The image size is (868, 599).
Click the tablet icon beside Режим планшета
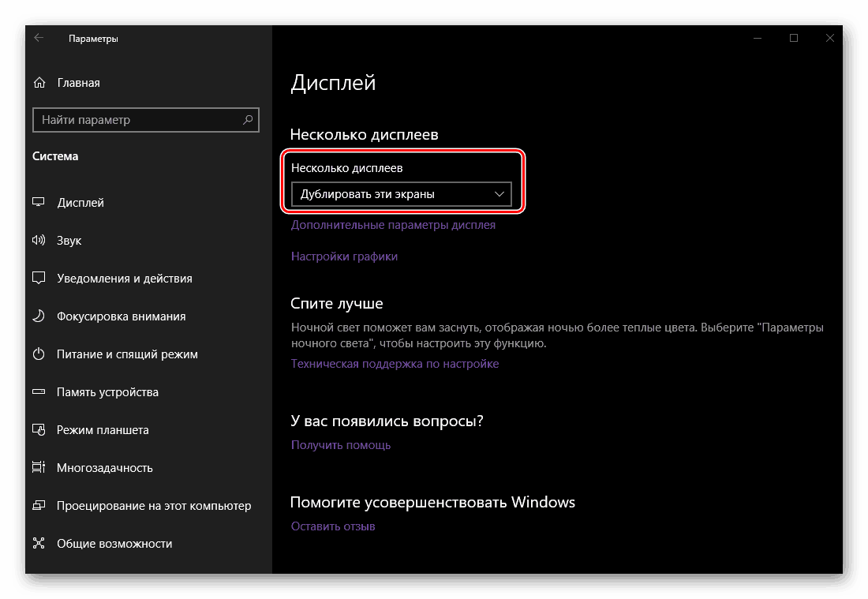tap(38, 429)
